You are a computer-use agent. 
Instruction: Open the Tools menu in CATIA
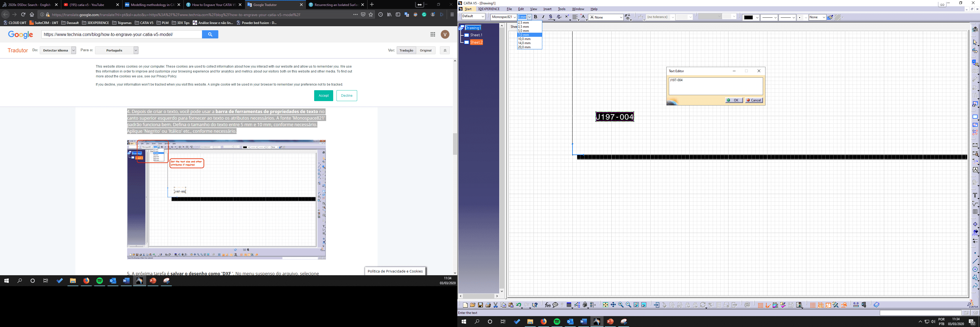pos(562,9)
